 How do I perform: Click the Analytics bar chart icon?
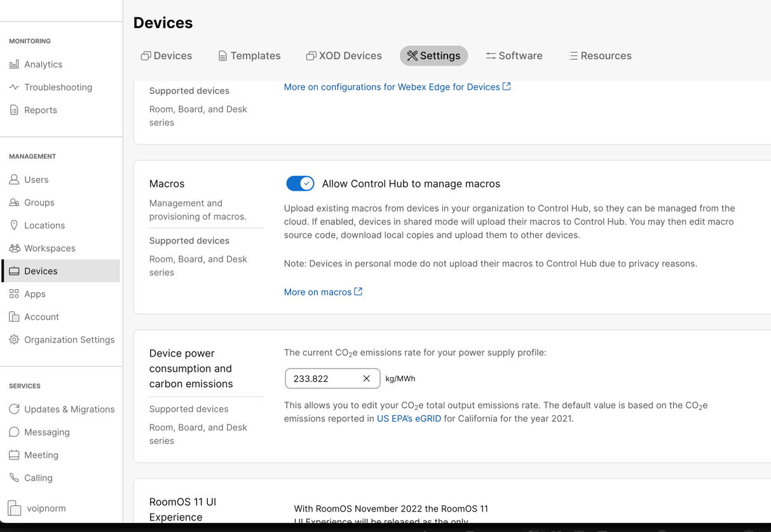tap(14, 64)
